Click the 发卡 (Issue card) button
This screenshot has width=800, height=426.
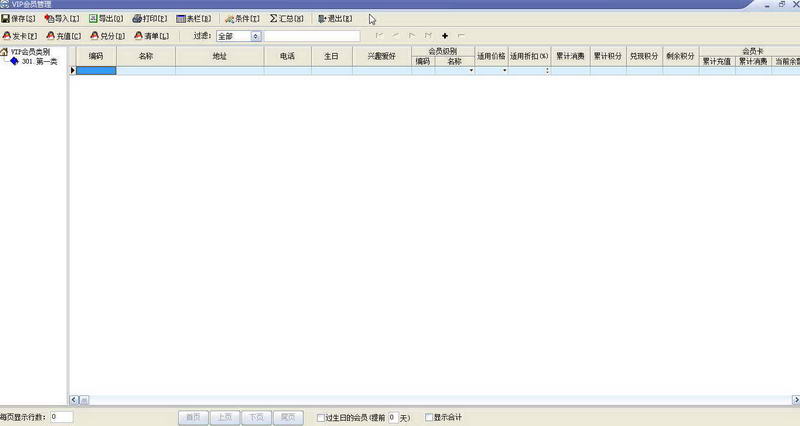pos(20,36)
